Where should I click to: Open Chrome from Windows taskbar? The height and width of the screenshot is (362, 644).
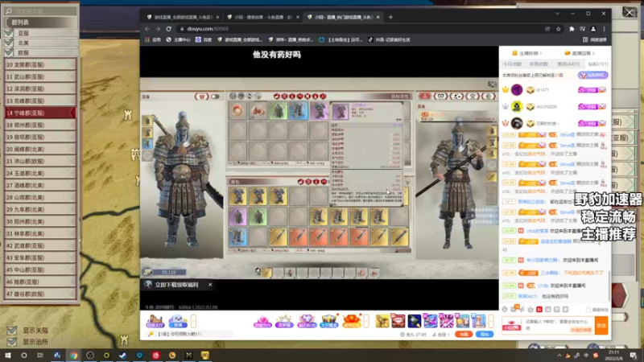(x=73, y=356)
